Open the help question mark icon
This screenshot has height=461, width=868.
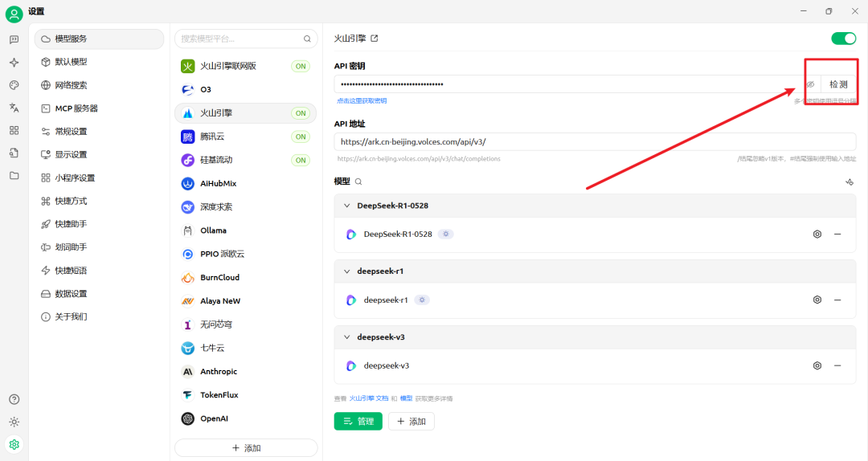click(x=14, y=400)
